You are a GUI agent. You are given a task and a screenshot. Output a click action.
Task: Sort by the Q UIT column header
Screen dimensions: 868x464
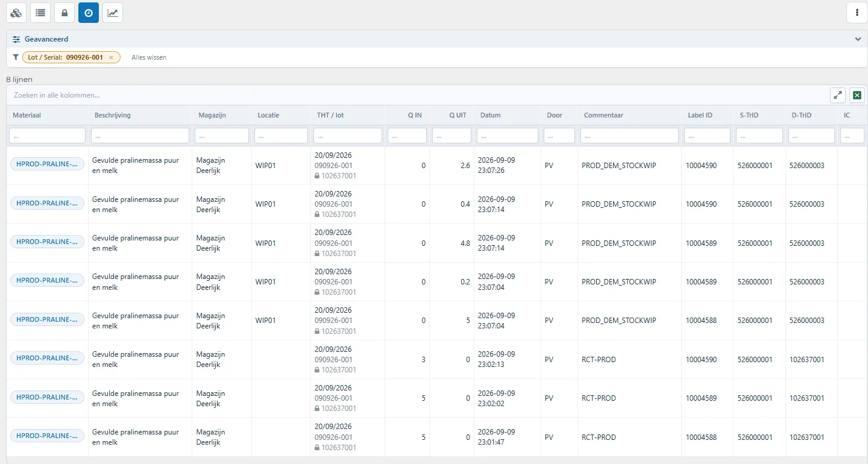458,115
